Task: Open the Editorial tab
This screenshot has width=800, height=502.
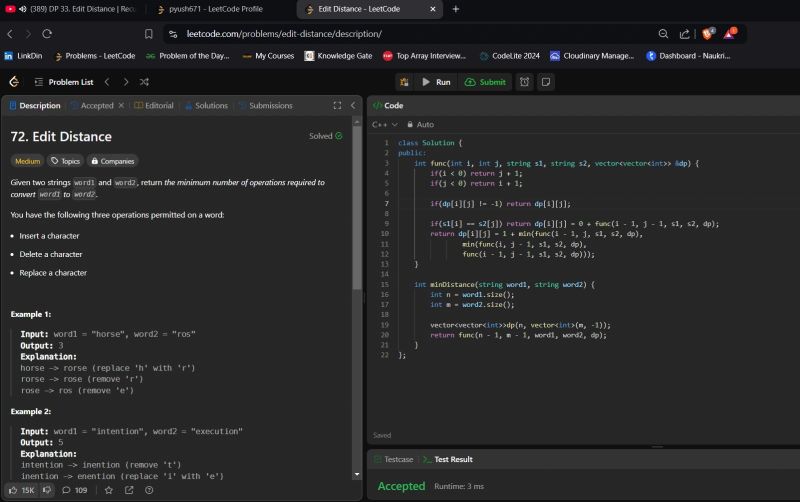Action: (x=154, y=106)
